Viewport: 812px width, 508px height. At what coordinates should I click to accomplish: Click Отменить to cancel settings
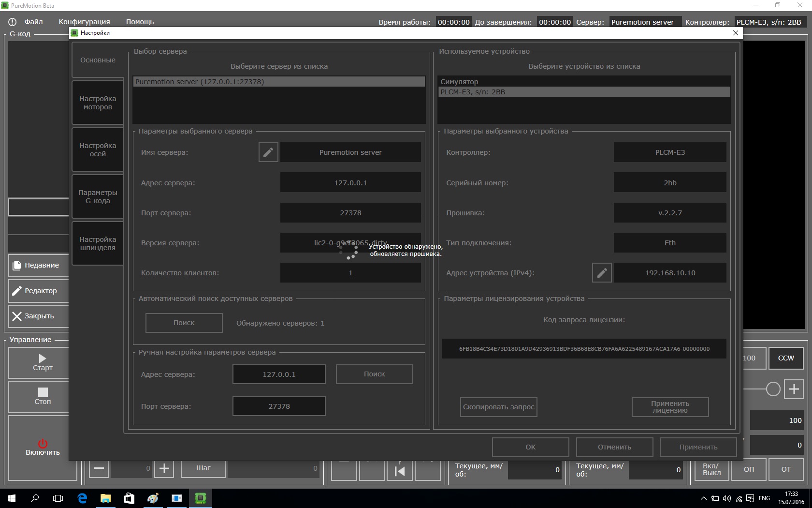point(615,447)
